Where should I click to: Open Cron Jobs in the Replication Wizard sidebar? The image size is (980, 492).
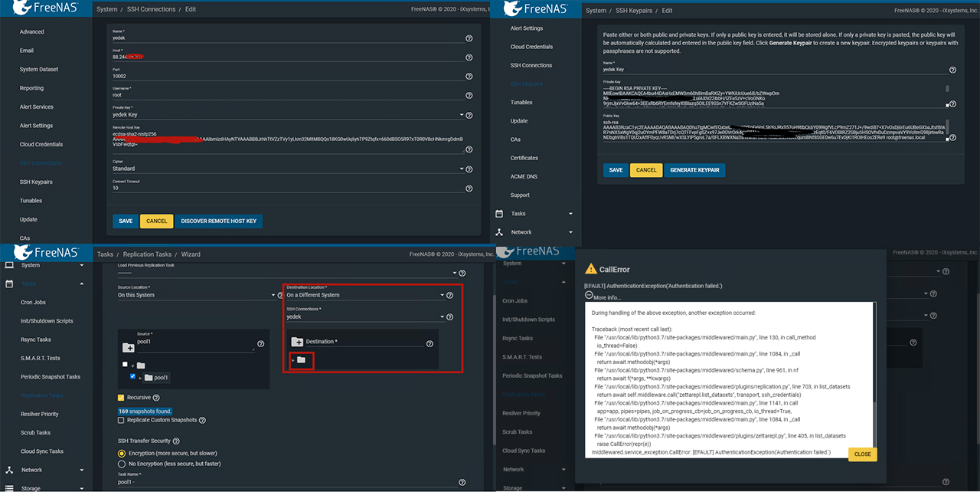click(33, 303)
